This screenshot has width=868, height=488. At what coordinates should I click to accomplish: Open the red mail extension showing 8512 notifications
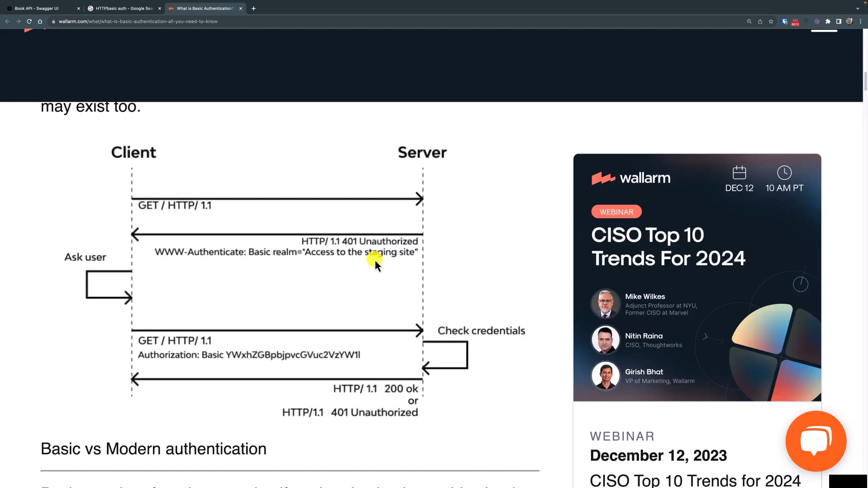[x=794, y=21]
